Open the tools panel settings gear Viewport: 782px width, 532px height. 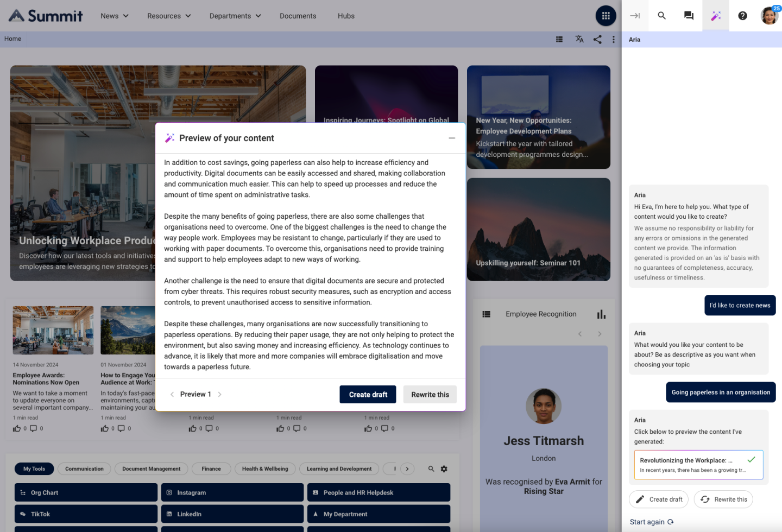pos(444,468)
